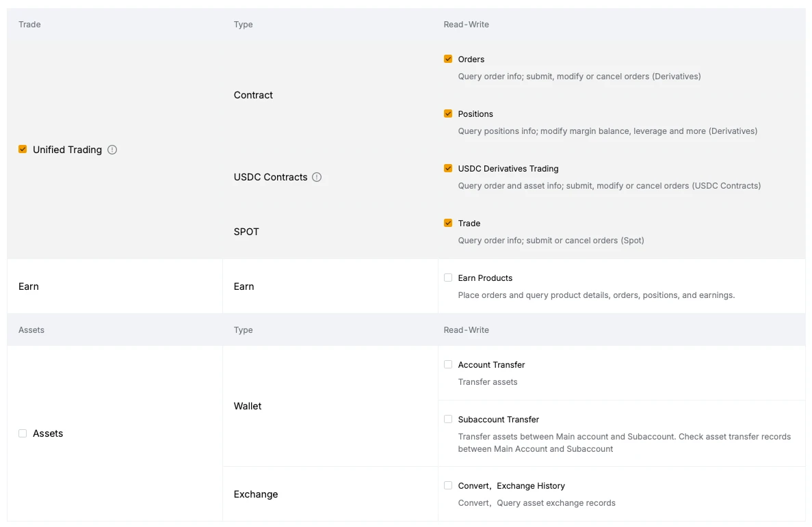
Task: Open the Unified Trading info icon
Action: 112,150
